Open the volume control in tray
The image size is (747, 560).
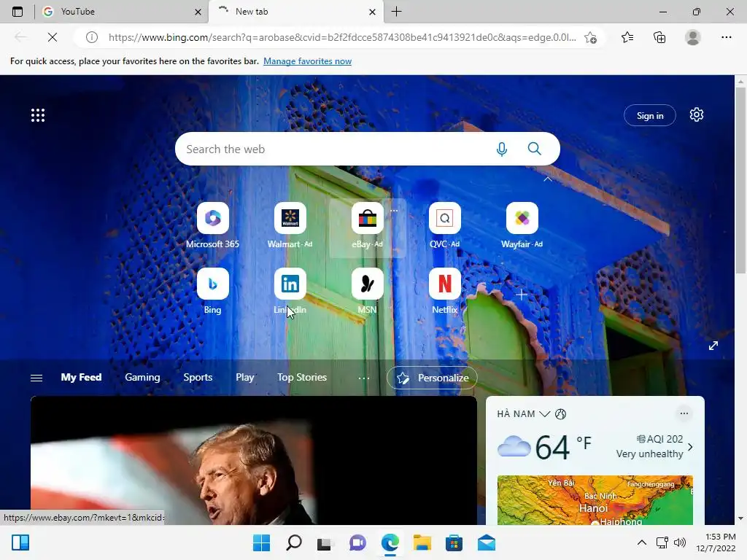(x=680, y=542)
